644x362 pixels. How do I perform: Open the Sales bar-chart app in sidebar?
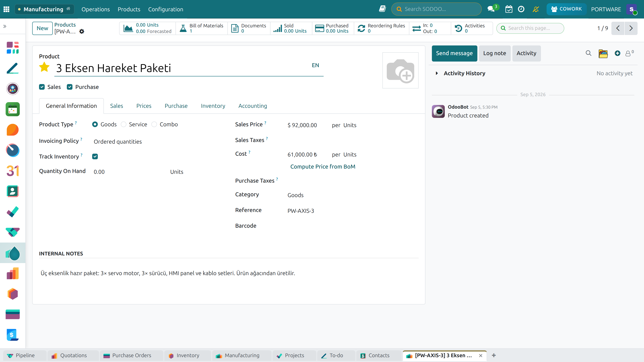pyautogui.click(x=12, y=273)
